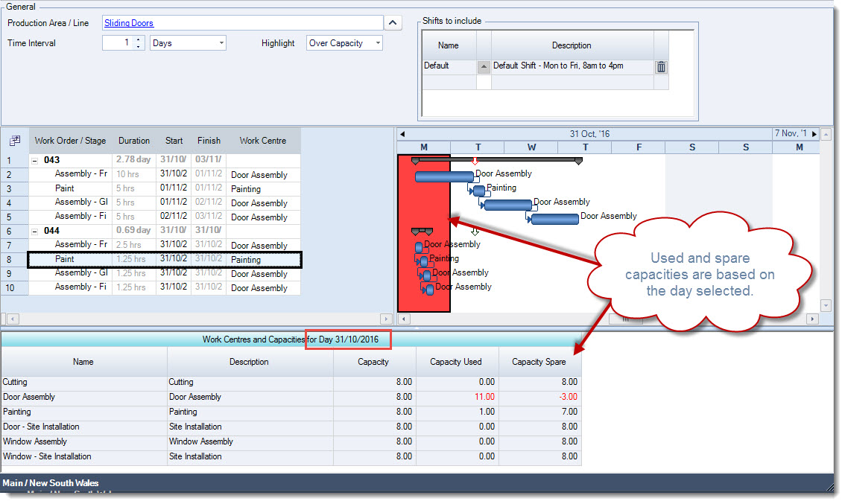Click the Time Interval number field
The image size is (845, 504).
click(118, 43)
